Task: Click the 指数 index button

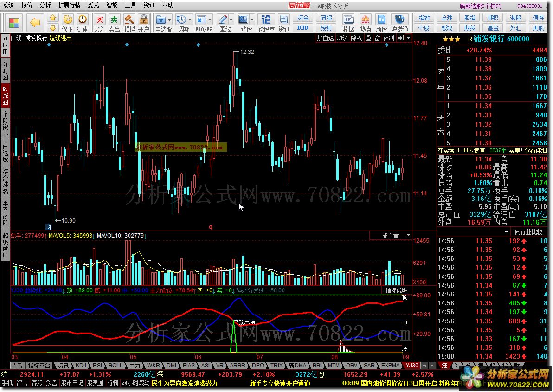Action: point(424,18)
